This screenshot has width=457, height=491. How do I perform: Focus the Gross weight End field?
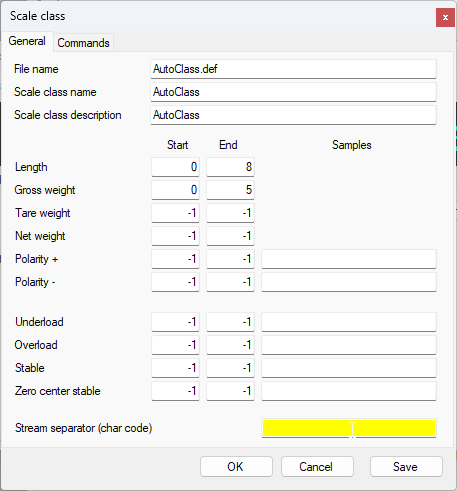[x=230, y=190]
